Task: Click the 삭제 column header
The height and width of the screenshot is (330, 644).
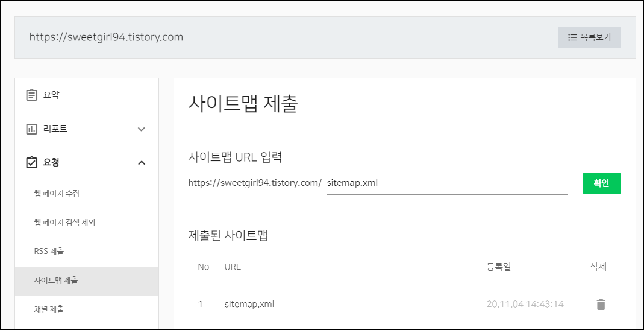Action: 598,267
